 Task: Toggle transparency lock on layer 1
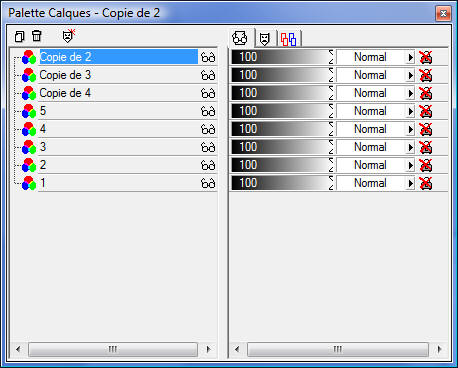(x=426, y=183)
